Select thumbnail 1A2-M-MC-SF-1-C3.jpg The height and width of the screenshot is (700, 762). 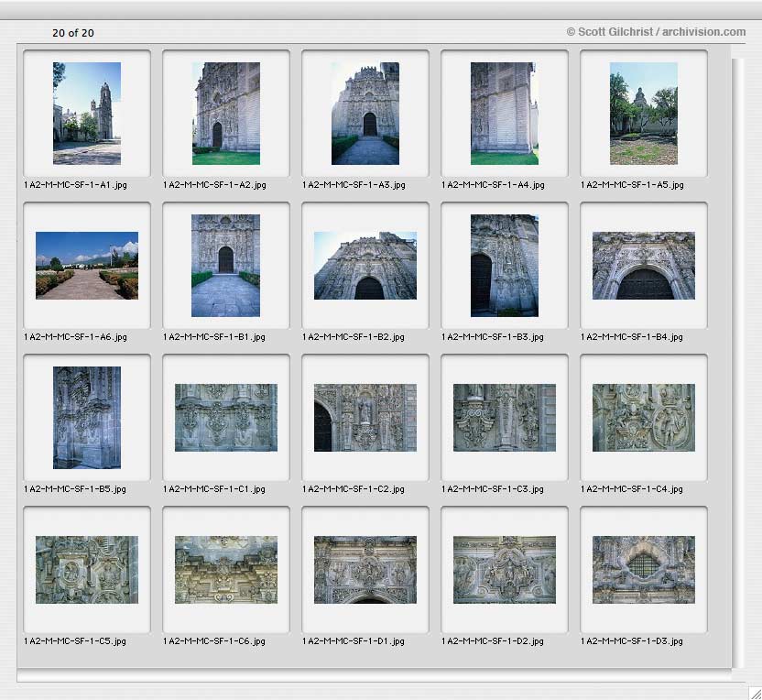505,418
